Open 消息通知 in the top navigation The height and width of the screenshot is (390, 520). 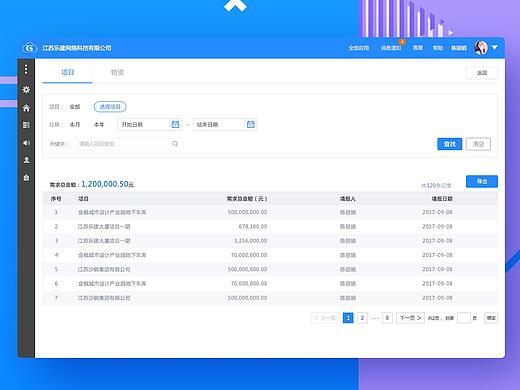pyautogui.click(x=391, y=48)
